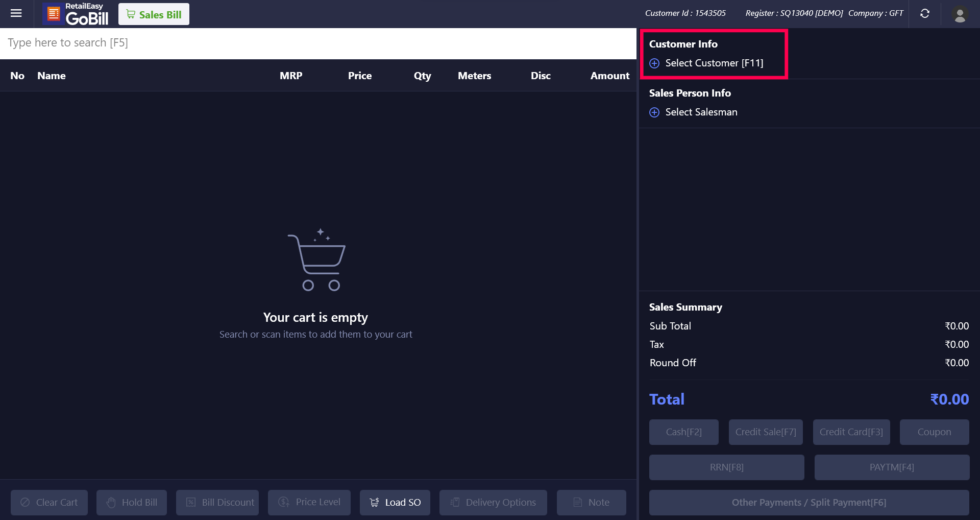
Task: Click the Qty column header
Action: [x=423, y=76]
